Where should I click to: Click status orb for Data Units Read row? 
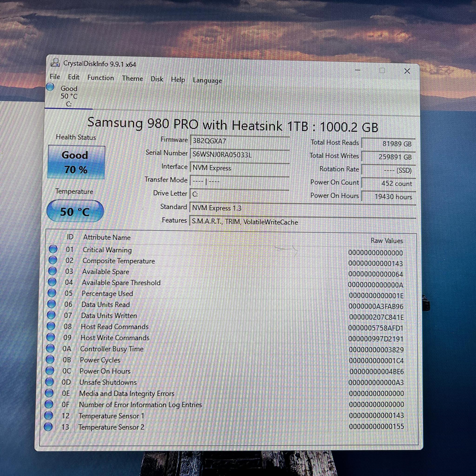point(52,304)
